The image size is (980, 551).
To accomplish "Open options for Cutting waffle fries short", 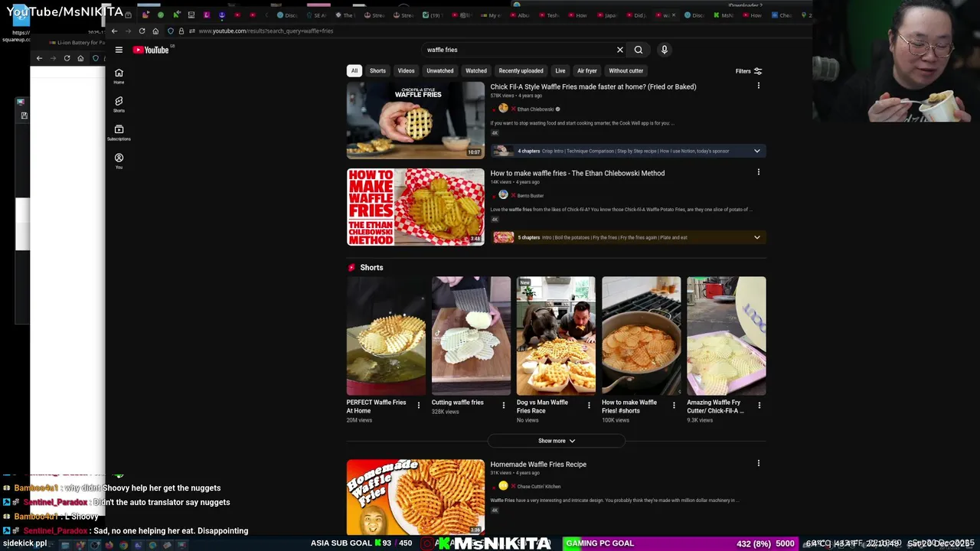I will point(504,406).
